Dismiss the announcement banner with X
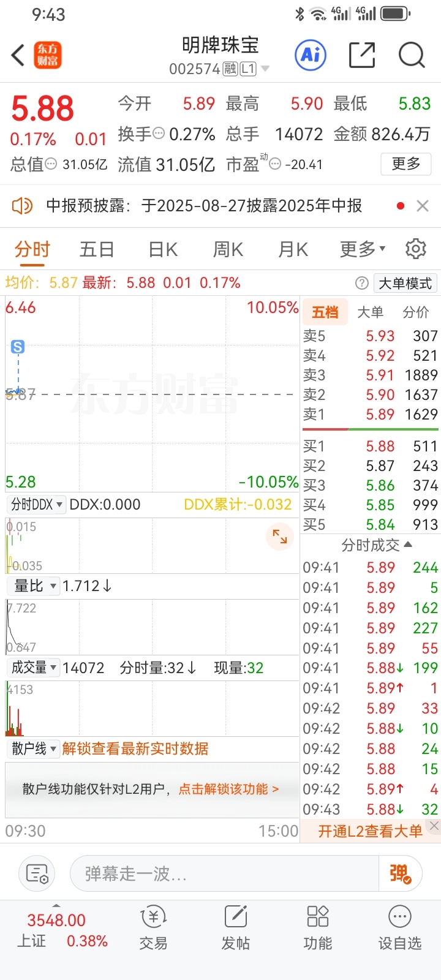The height and width of the screenshot is (980, 441). point(423,206)
